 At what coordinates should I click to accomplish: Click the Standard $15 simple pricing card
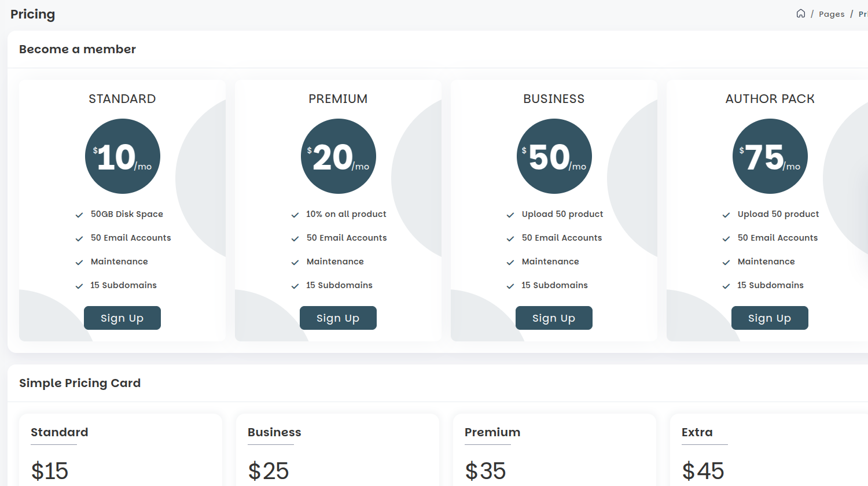(x=120, y=451)
